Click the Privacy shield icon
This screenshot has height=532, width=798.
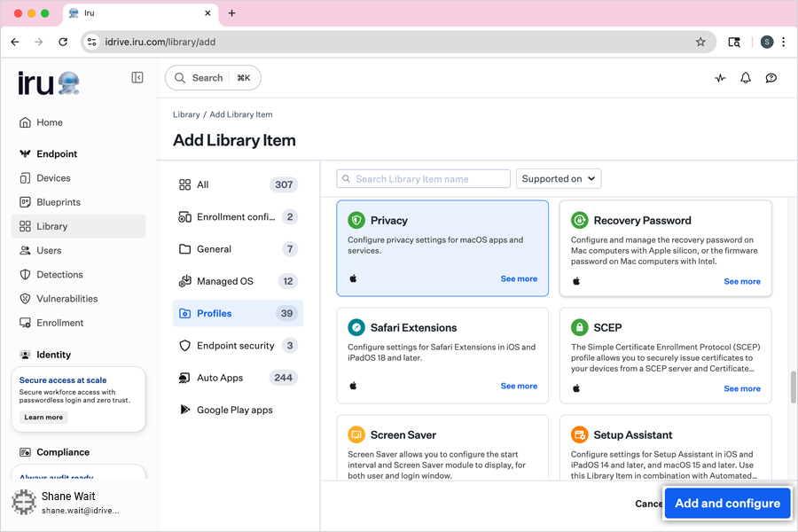point(356,221)
